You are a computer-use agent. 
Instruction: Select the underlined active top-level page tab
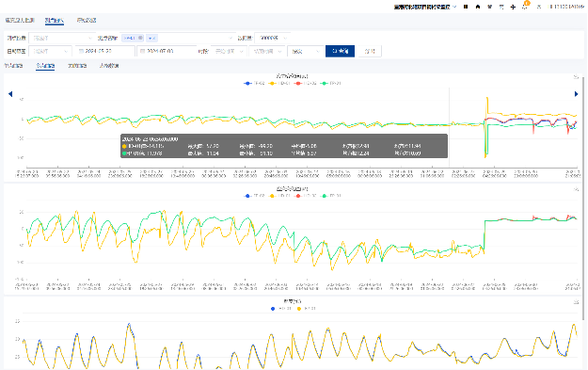(55, 21)
